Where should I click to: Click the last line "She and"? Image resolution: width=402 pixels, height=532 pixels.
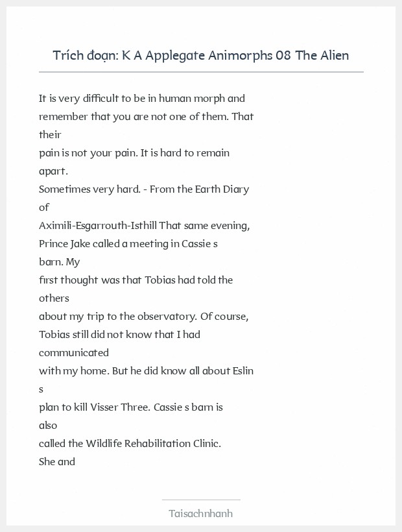pos(57,462)
